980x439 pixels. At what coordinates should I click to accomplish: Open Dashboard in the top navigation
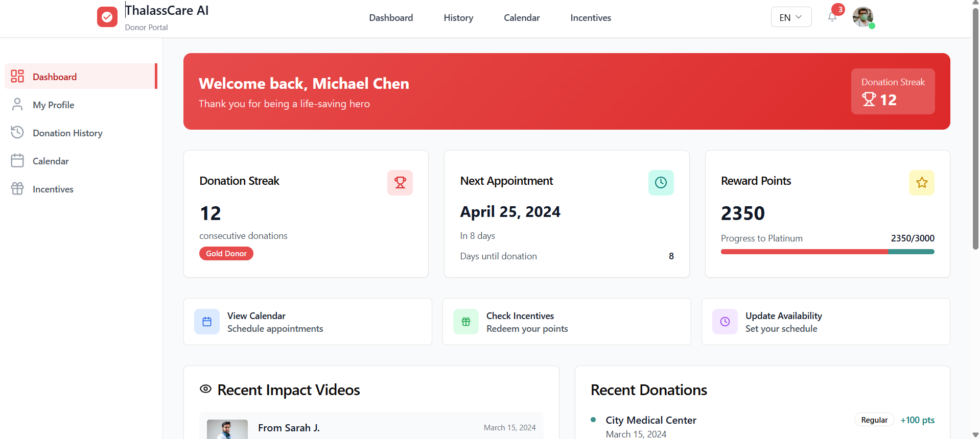(391, 18)
